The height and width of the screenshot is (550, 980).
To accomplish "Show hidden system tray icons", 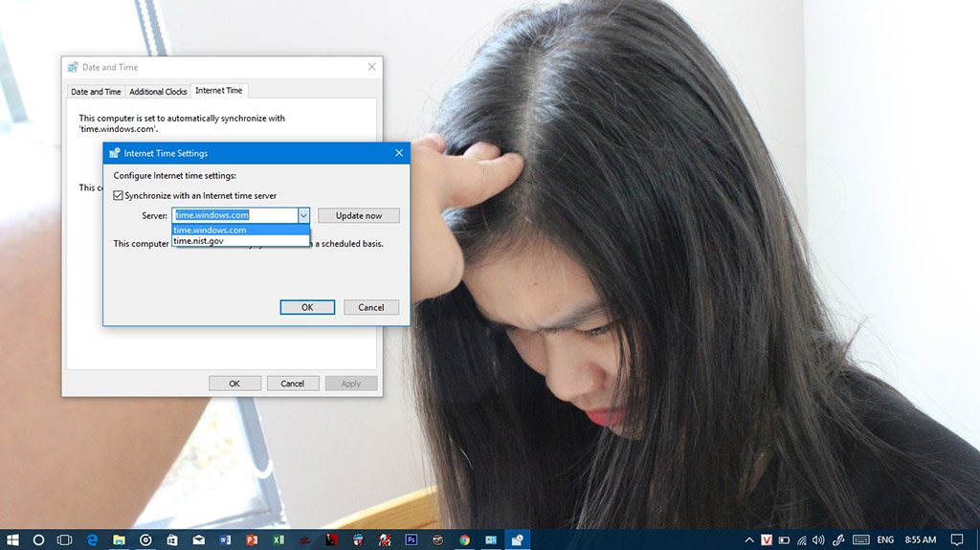I will 748,540.
